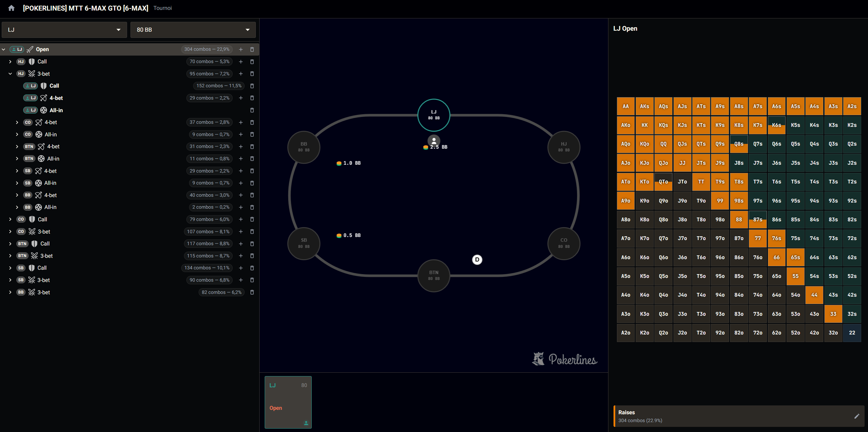Click the Tournoi label in header
Viewport: 868px width, 432px height.
pos(162,8)
